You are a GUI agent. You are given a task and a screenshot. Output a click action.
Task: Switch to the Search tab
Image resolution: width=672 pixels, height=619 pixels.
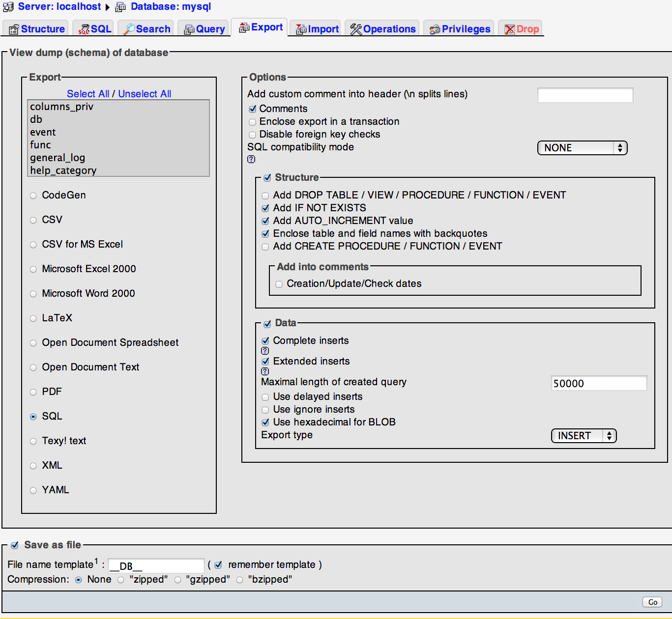tap(146, 29)
